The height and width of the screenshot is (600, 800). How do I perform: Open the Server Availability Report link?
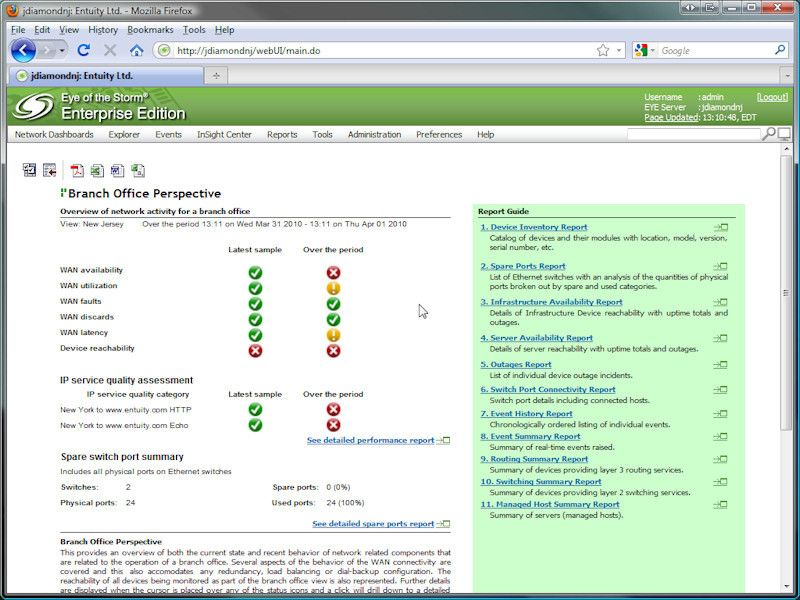pyautogui.click(x=536, y=338)
